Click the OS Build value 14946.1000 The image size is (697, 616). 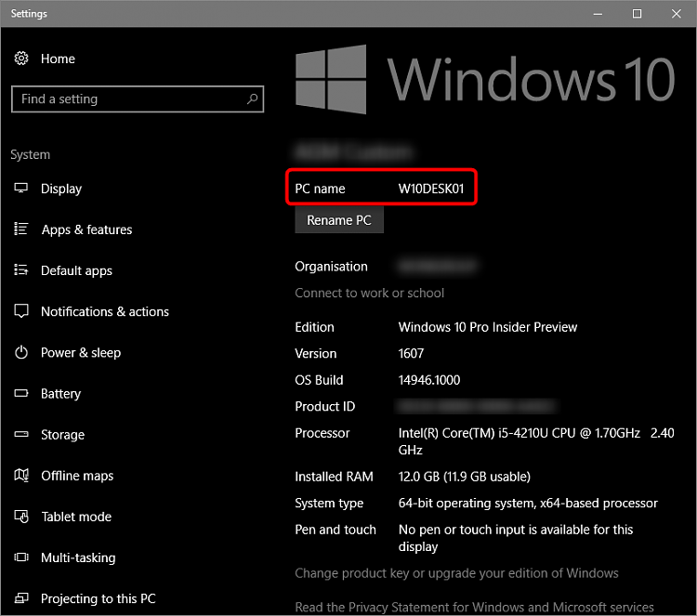pos(429,380)
